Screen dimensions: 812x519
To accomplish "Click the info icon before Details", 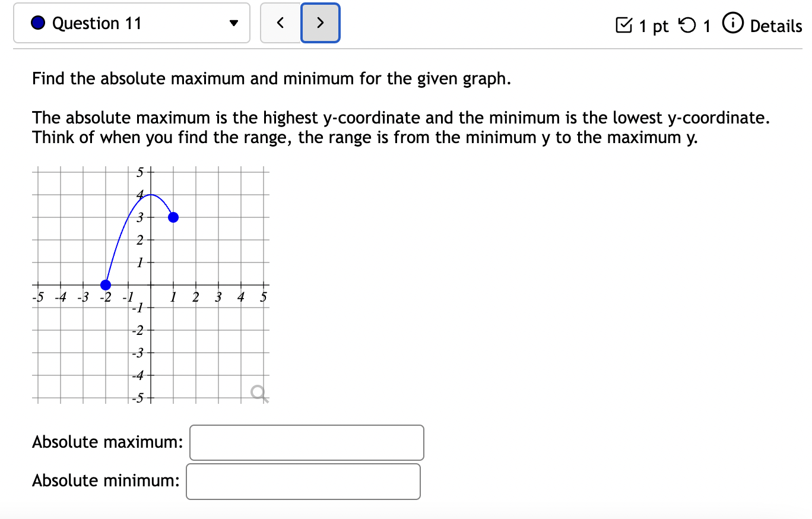I will pos(734,24).
